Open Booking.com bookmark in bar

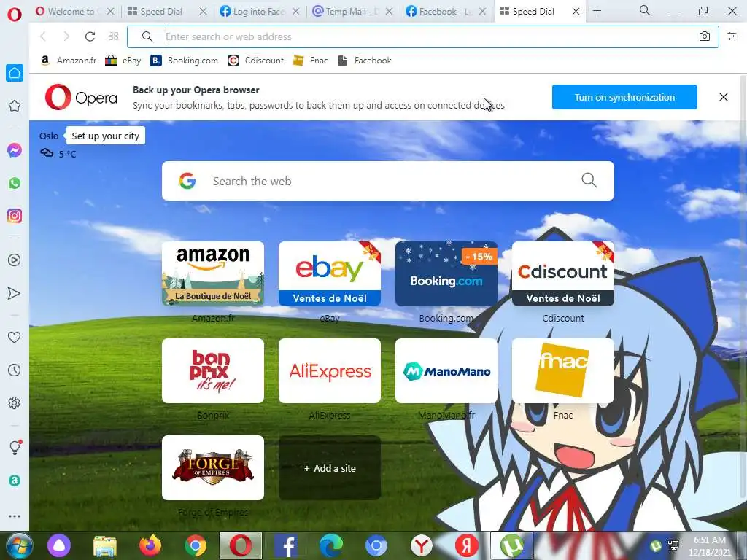coord(184,61)
